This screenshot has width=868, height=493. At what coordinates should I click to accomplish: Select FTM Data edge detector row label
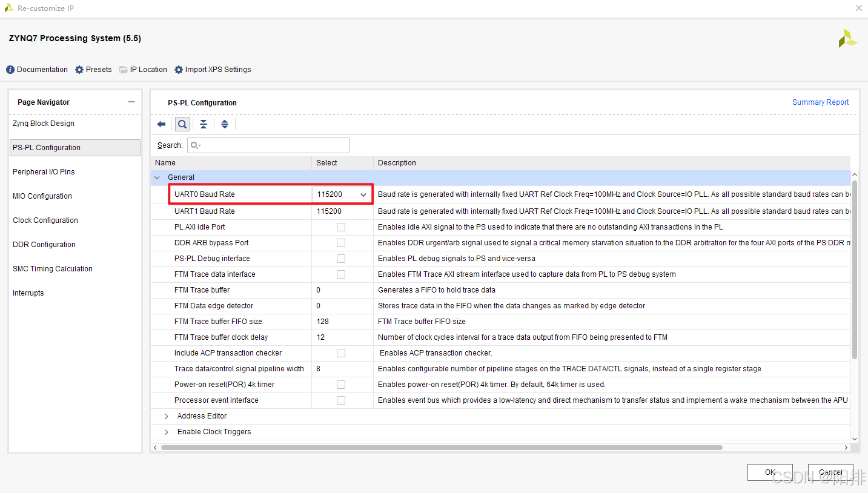pyautogui.click(x=214, y=306)
